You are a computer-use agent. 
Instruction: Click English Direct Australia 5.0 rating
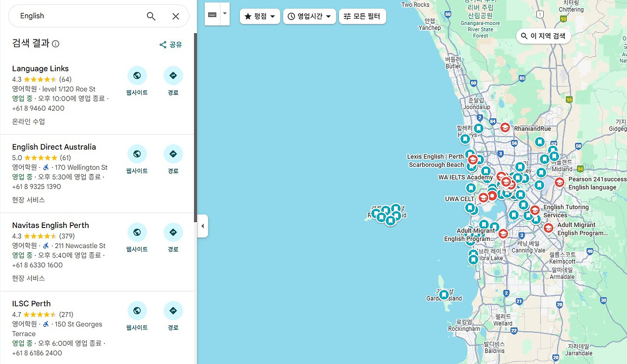[x=42, y=158]
